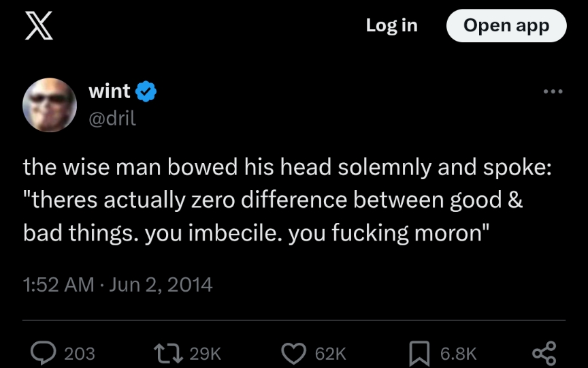Click the 29K reposts count

[206, 354]
